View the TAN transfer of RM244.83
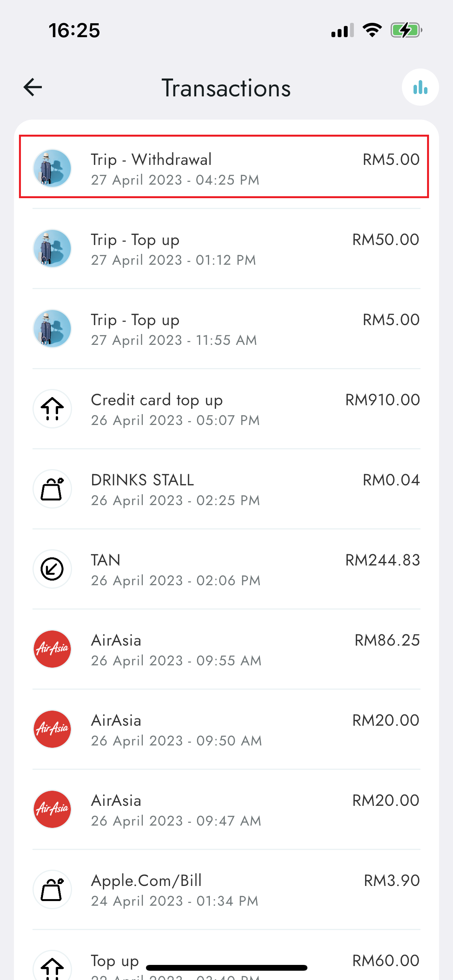The height and width of the screenshot is (980, 453). coord(226,569)
